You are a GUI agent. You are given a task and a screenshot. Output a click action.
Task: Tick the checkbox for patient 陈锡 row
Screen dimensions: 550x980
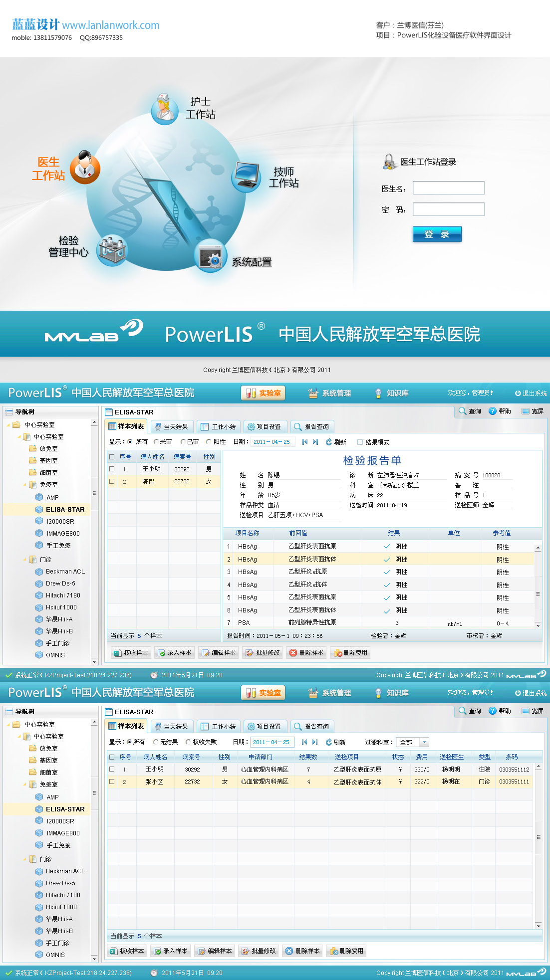pyautogui.click(x=112, y=481)
